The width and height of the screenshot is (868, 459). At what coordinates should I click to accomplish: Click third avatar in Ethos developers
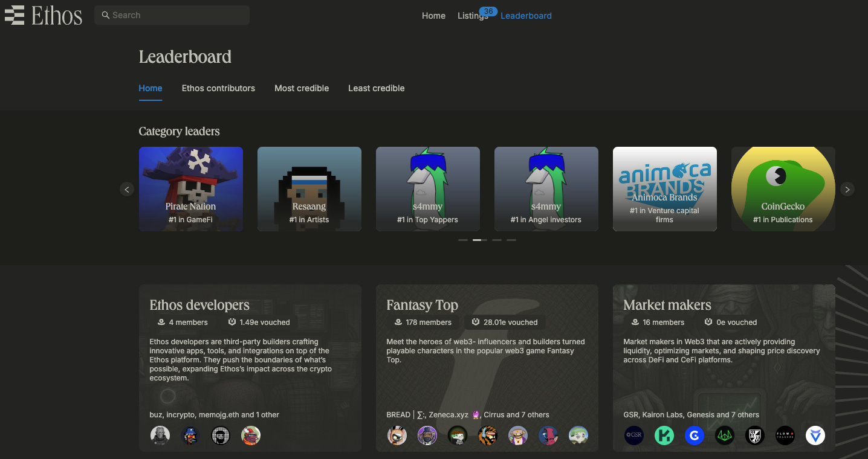point(221,435)
